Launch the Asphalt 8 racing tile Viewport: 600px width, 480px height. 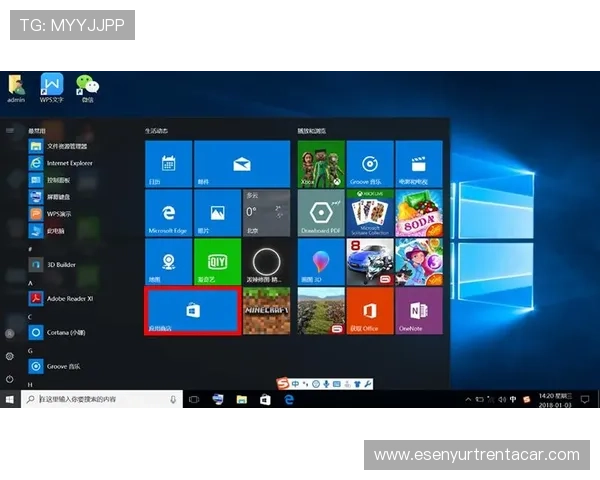pos(370,262)
